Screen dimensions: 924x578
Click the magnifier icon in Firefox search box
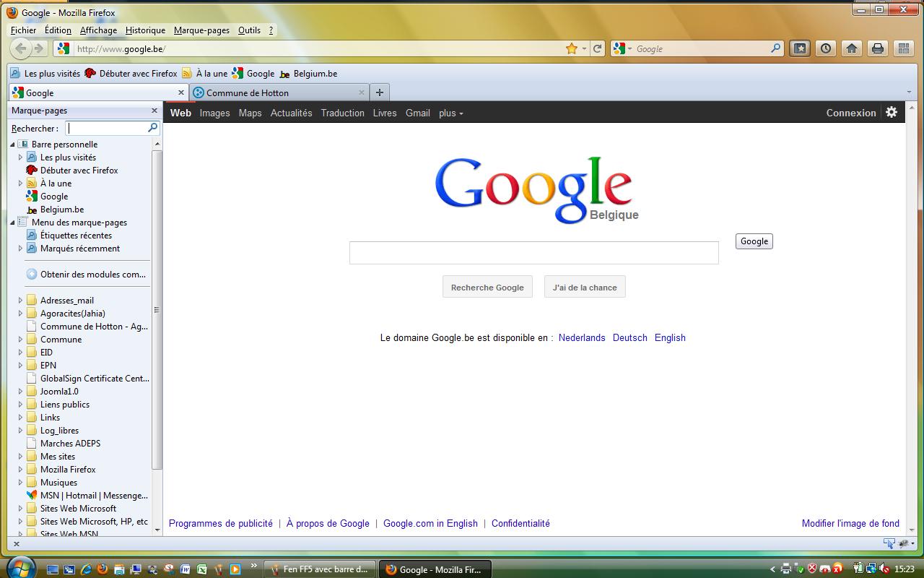[x=775, y=48]
